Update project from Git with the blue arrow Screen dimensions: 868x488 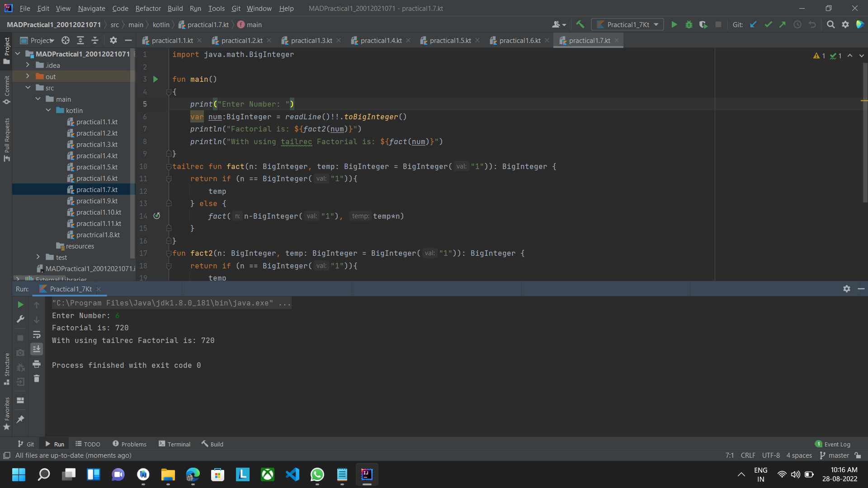coord(753,24)
